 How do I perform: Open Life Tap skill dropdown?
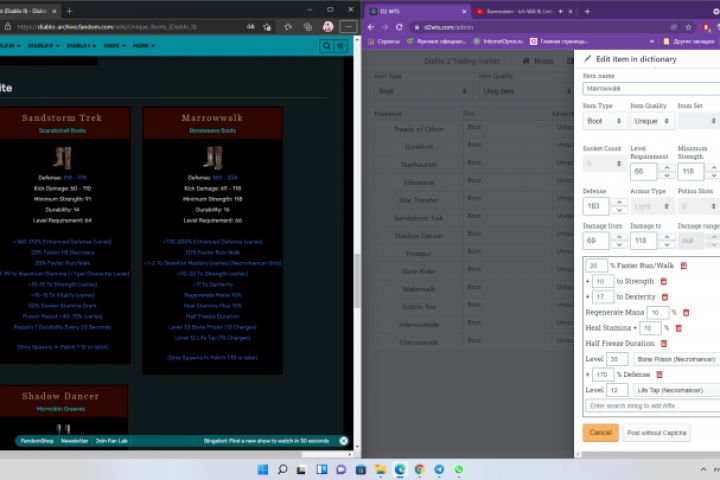677,390
